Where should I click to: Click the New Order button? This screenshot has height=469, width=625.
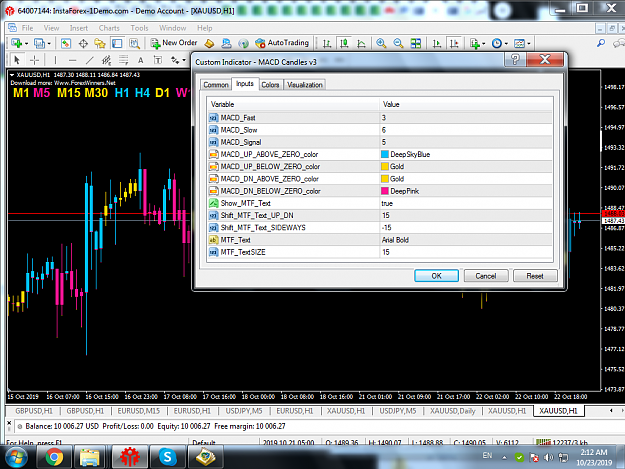coord(174,43)
